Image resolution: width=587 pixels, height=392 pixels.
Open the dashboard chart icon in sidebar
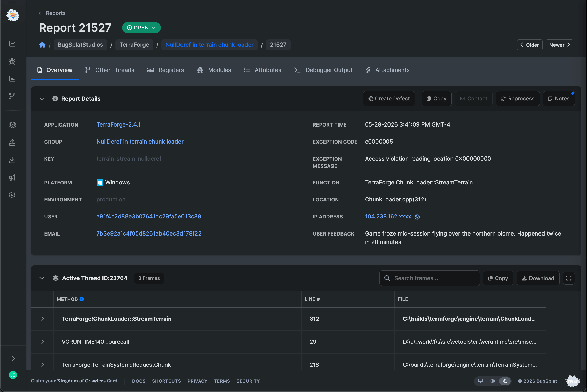(12, 44)
